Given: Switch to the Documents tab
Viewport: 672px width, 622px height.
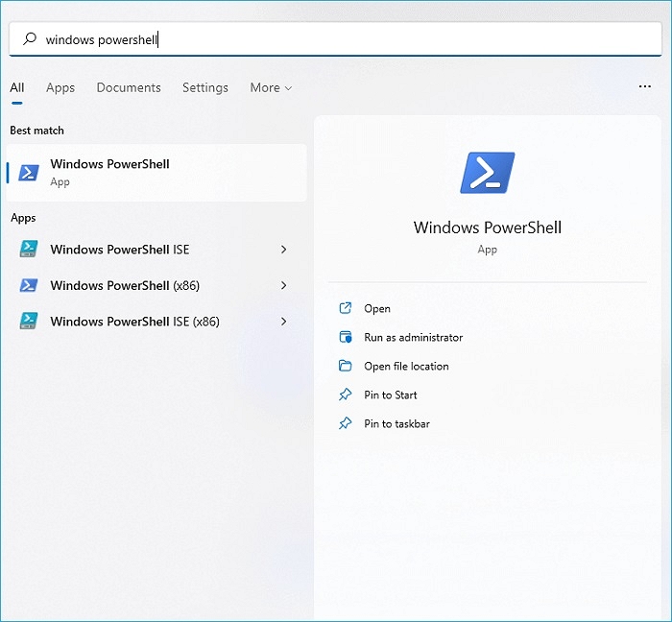Looking at the screenshot, I should click(129, 87).
